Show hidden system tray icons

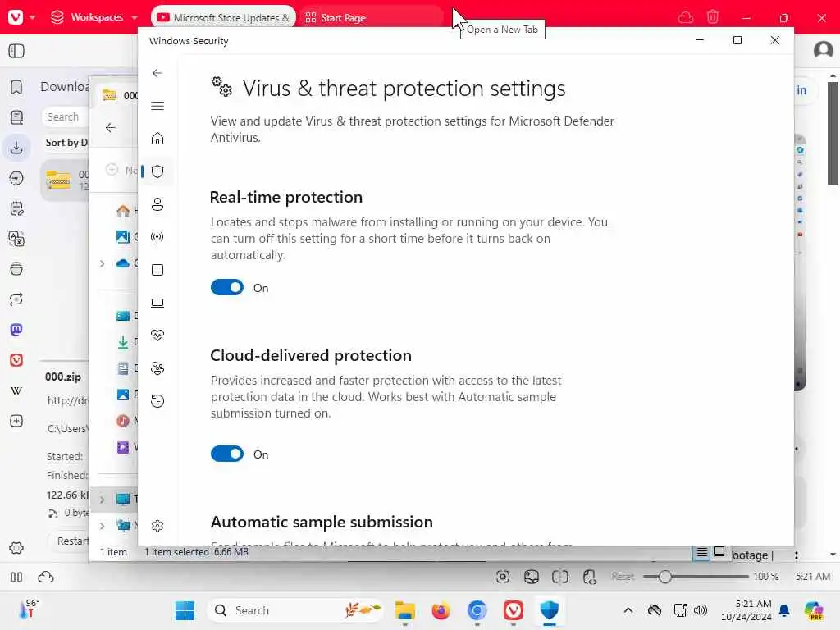point(628,610)
